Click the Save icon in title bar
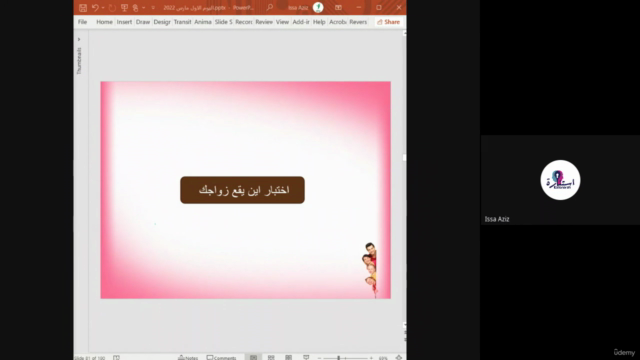This screenshot has height=360, width=640. 83,8
